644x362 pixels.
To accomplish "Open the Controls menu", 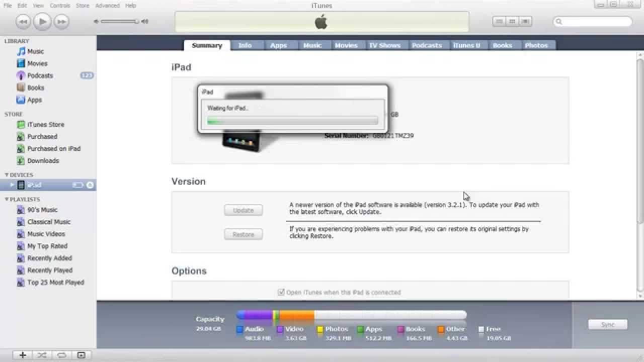I will coord(60,6).
